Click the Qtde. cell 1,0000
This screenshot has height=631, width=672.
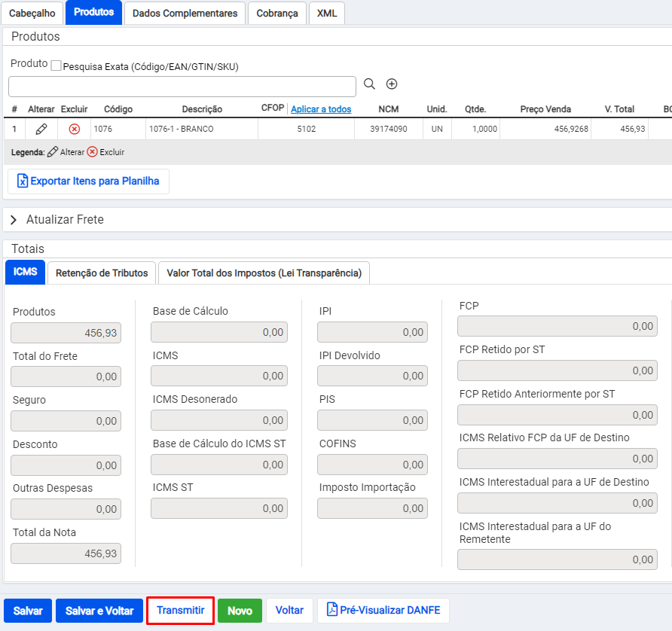click(475, 129)
